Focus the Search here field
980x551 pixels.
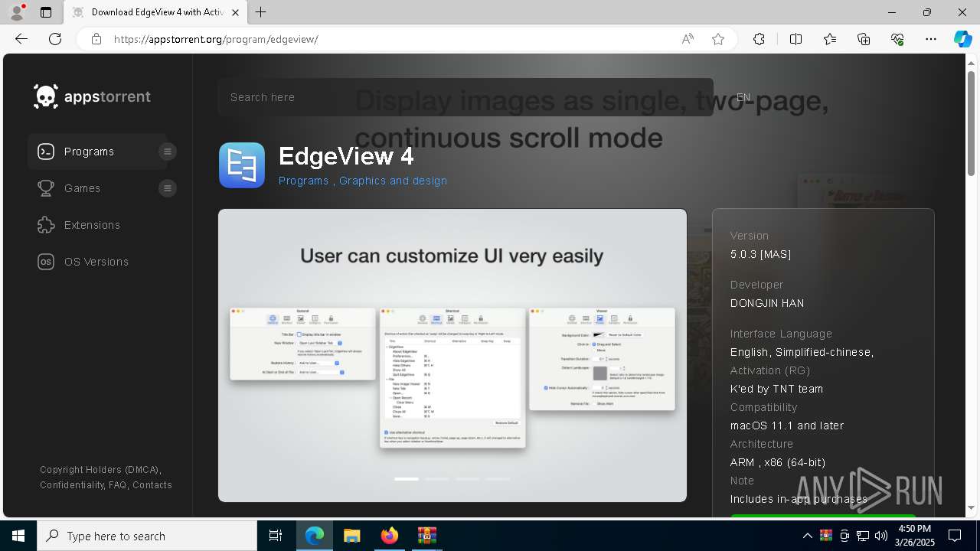[465, 97]
